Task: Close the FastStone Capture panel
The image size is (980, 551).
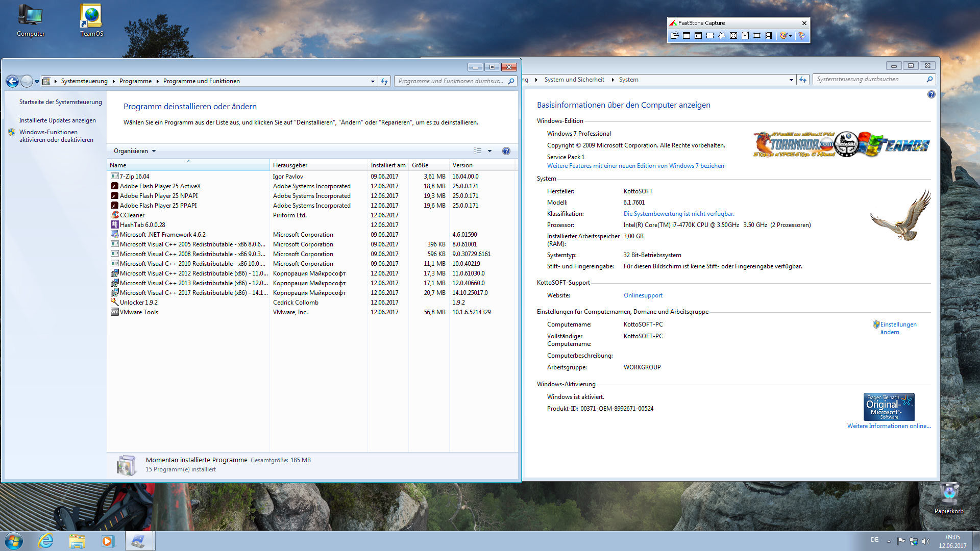Action: (804, 23)
